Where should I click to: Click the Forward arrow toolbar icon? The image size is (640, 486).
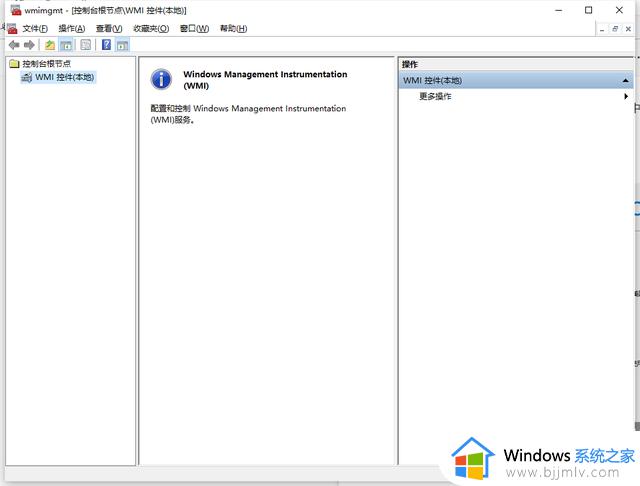[29, 45]
